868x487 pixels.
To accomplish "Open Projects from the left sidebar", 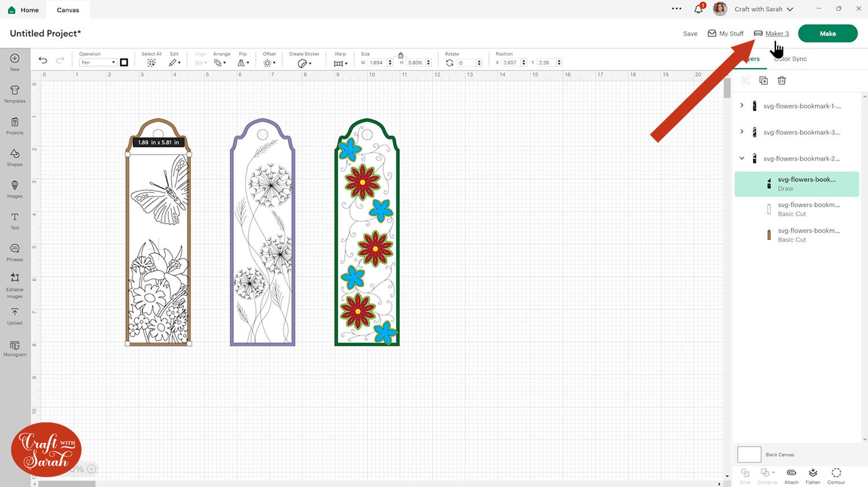I will (x=14, y=126).
